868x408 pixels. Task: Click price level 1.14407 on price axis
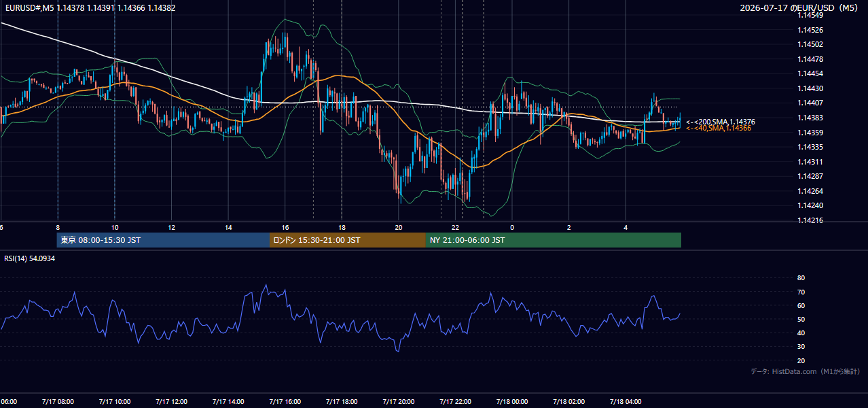coord(810,103)
